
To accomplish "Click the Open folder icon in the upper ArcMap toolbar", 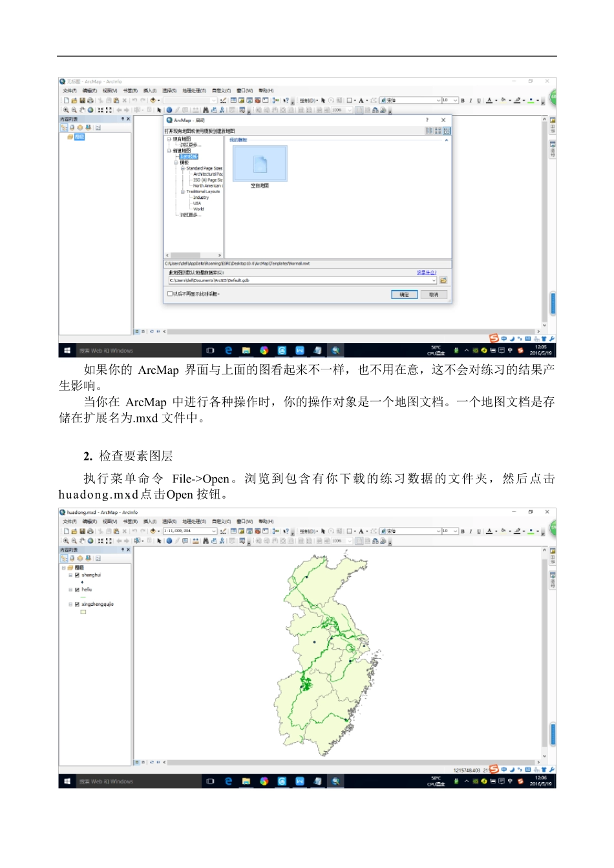I will click(x=74, y=100).
